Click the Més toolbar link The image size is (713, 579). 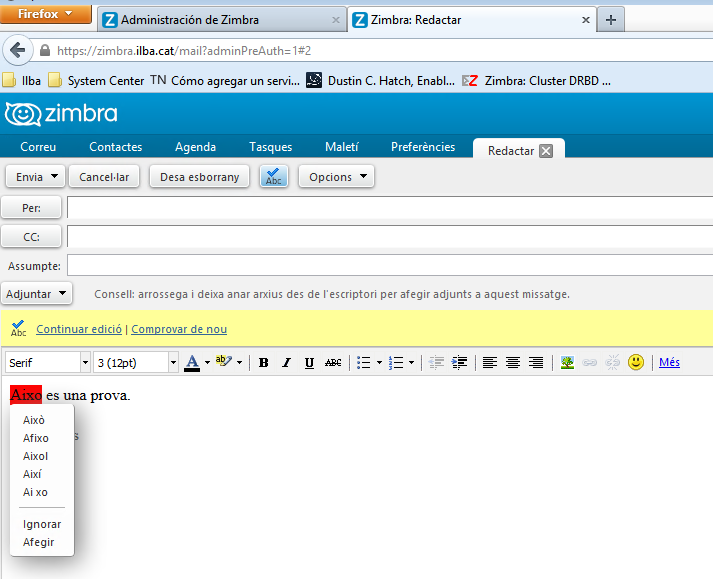click(669, 362)
